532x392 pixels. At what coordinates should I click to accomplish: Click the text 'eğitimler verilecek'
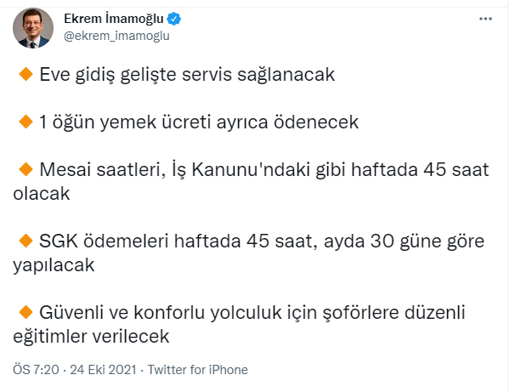91,337
